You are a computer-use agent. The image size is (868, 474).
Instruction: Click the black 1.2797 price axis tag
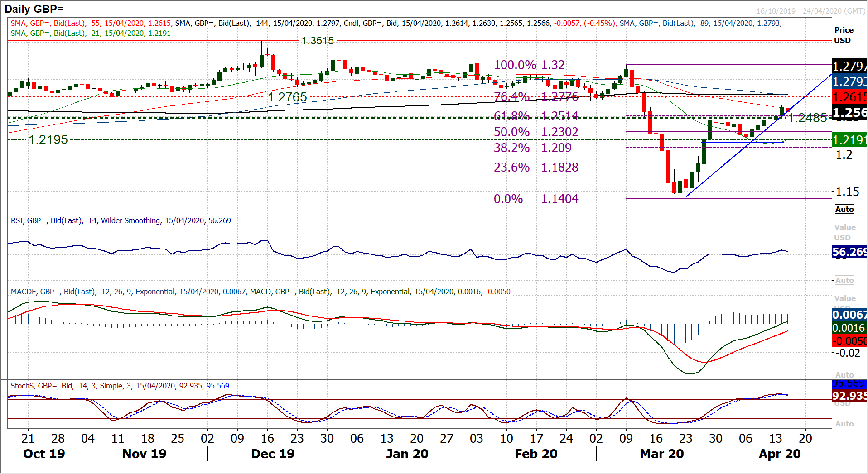[x=849, y=66]
